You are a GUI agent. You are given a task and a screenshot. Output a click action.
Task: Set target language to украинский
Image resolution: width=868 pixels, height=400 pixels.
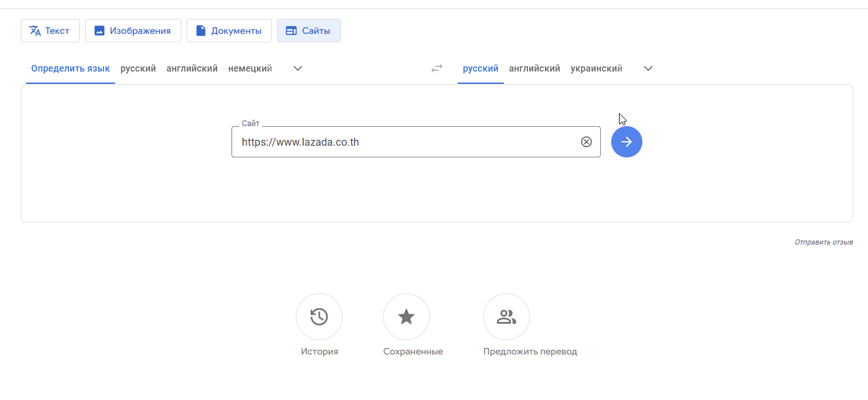point(596,68)
